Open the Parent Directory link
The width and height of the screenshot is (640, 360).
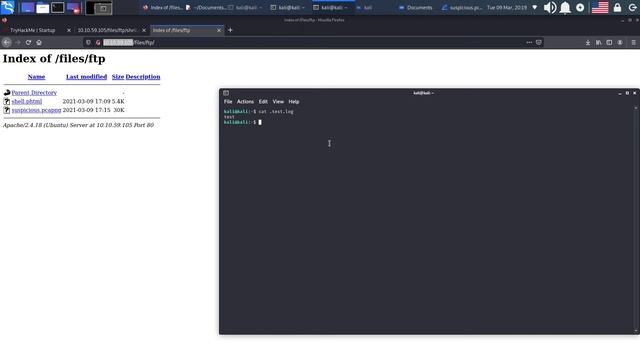pos(34,93)
